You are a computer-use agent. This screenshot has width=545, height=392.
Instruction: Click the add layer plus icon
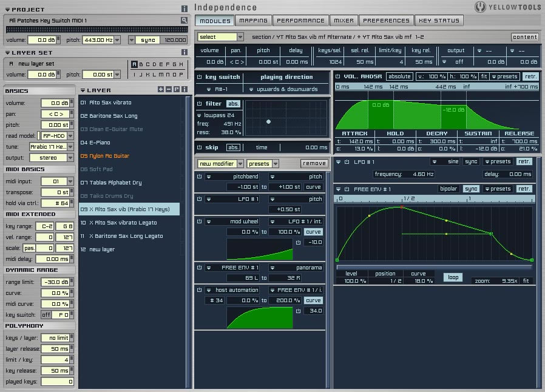(161, 89)
